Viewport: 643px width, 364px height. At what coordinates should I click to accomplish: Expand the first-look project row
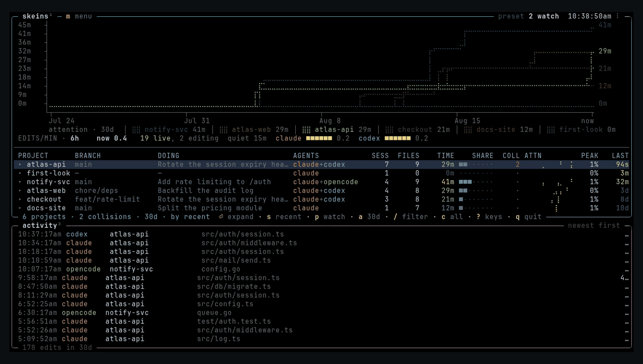click(20, 173)
